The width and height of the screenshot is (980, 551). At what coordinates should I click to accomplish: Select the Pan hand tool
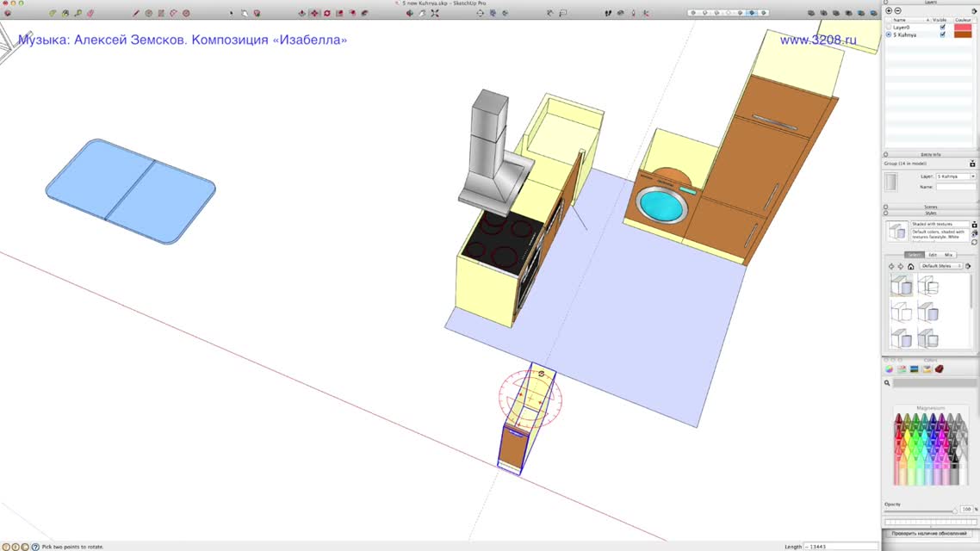[422, 13]
